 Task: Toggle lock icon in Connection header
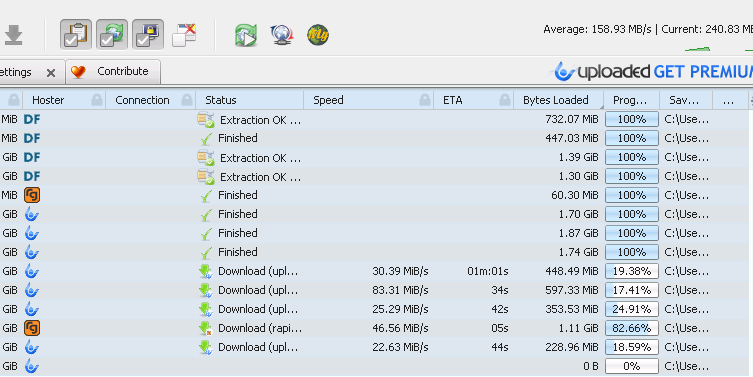187,100
